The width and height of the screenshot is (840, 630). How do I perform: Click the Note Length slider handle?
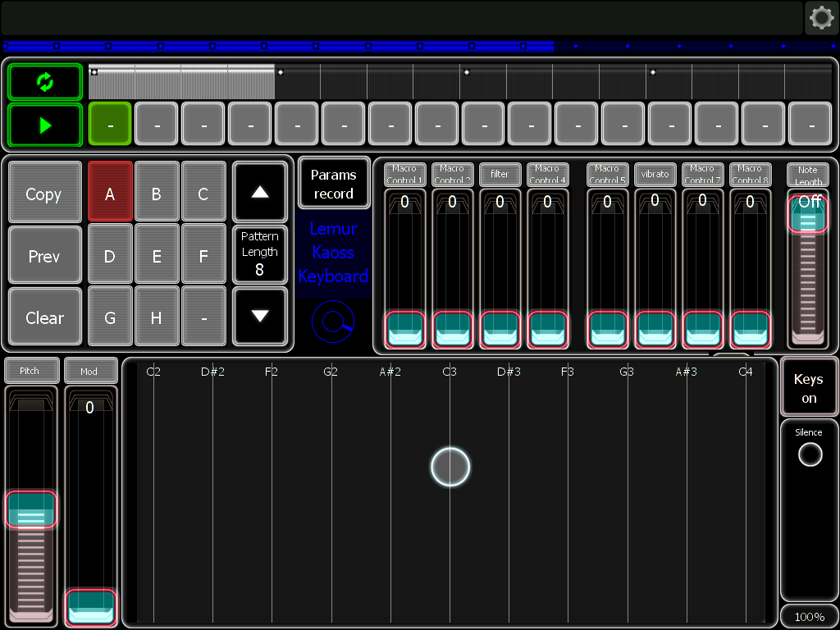tap(808, 215)
